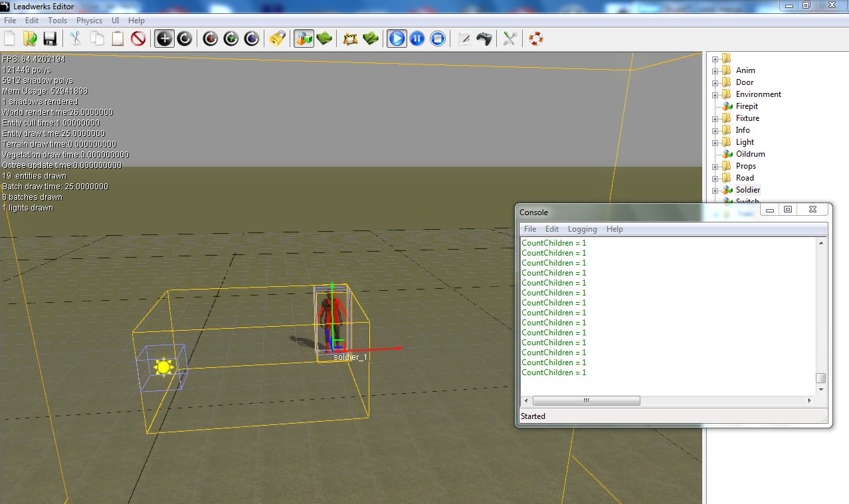Image resolution: width=849 pixels, height=504 pixels.
Task: Select the rotate tool next to the move tool
Action: tap(184, 39)
